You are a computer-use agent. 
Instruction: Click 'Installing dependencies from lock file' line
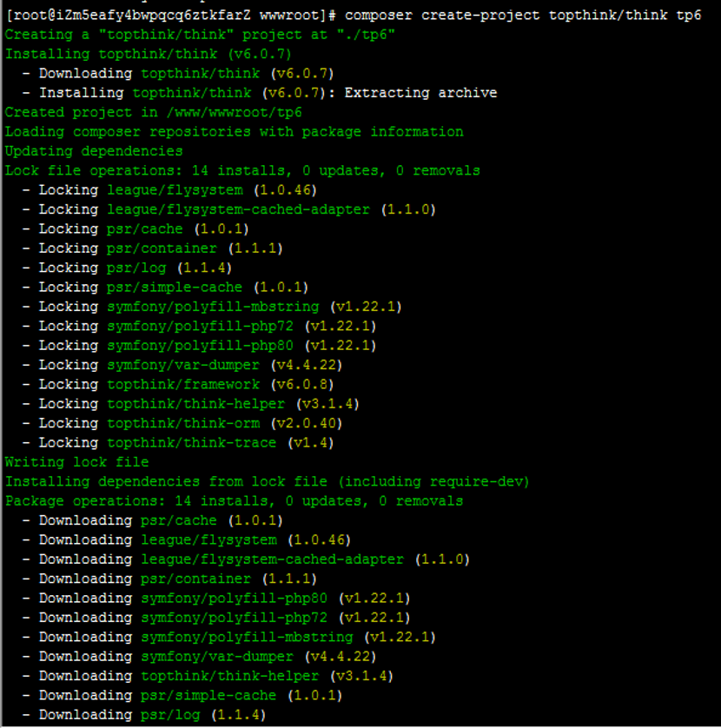tap(267, 481)
